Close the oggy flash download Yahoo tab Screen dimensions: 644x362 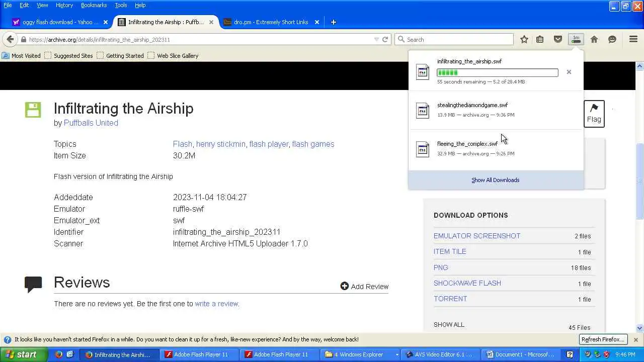[106, 22]
